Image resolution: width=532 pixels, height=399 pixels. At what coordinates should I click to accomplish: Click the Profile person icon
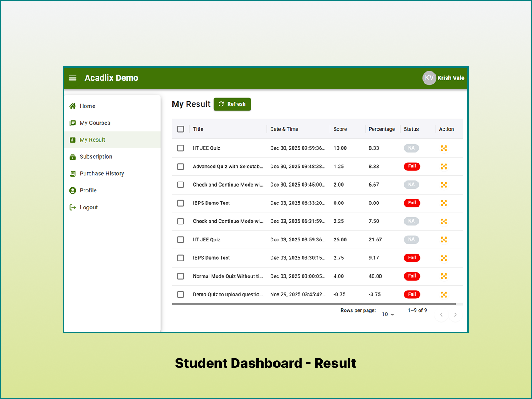72,190
